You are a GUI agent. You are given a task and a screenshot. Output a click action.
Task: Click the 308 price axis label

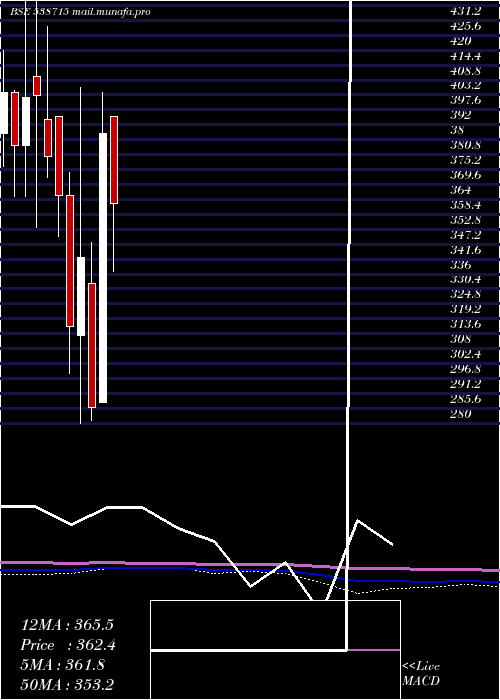pyautogui.click(x=461, y=340)
